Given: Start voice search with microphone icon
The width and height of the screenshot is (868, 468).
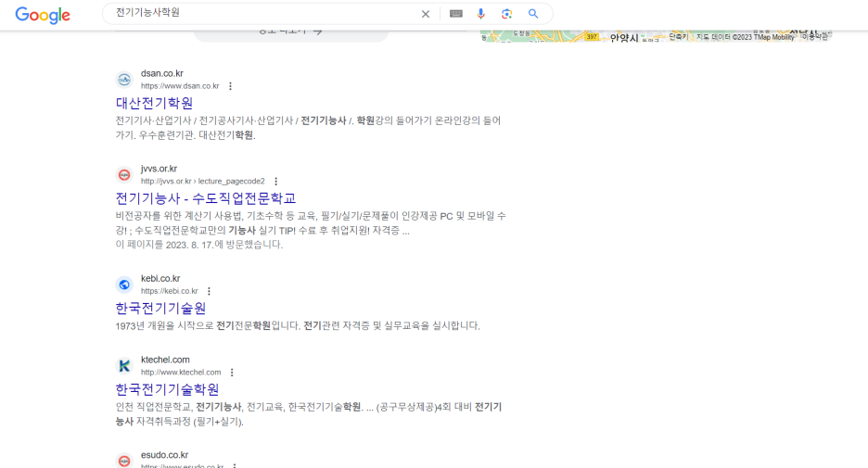Looking at the screenshot, I should pyautogui.click(x=480, y=14).
